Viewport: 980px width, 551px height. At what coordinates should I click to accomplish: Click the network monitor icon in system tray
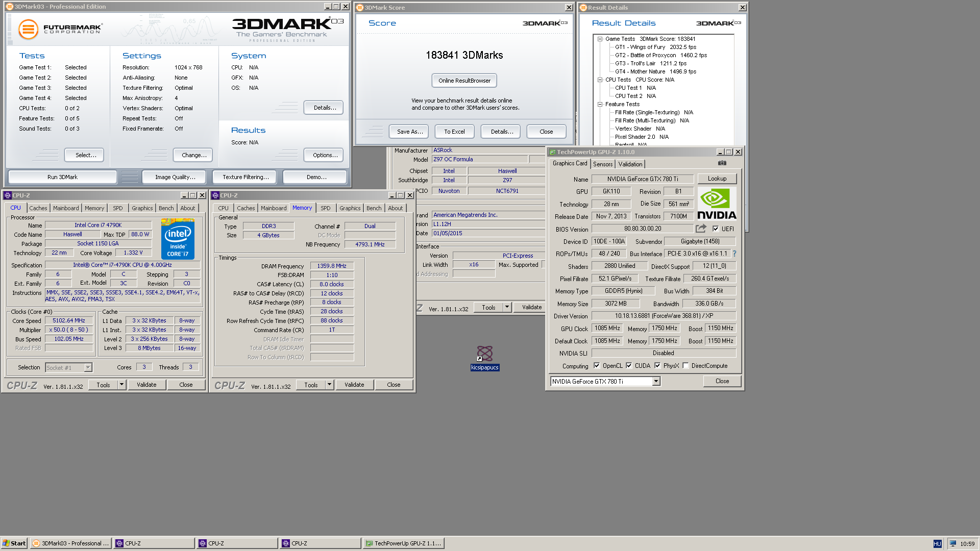pos(953,543)
